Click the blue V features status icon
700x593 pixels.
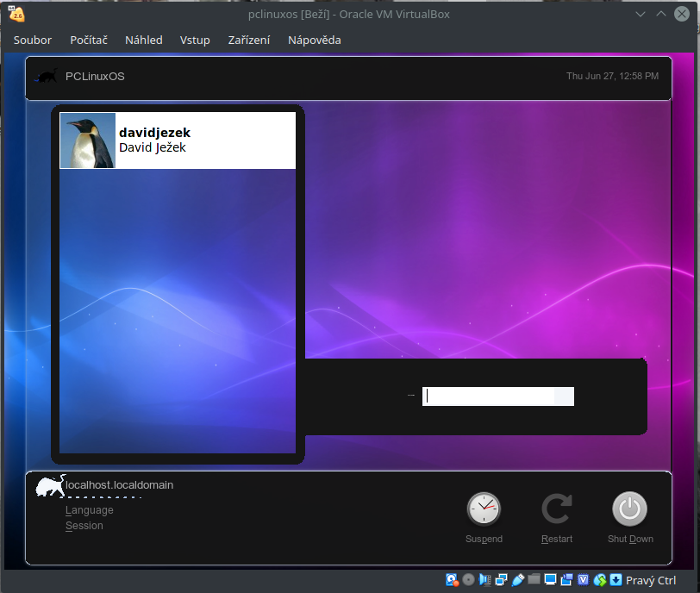[583, 579]
